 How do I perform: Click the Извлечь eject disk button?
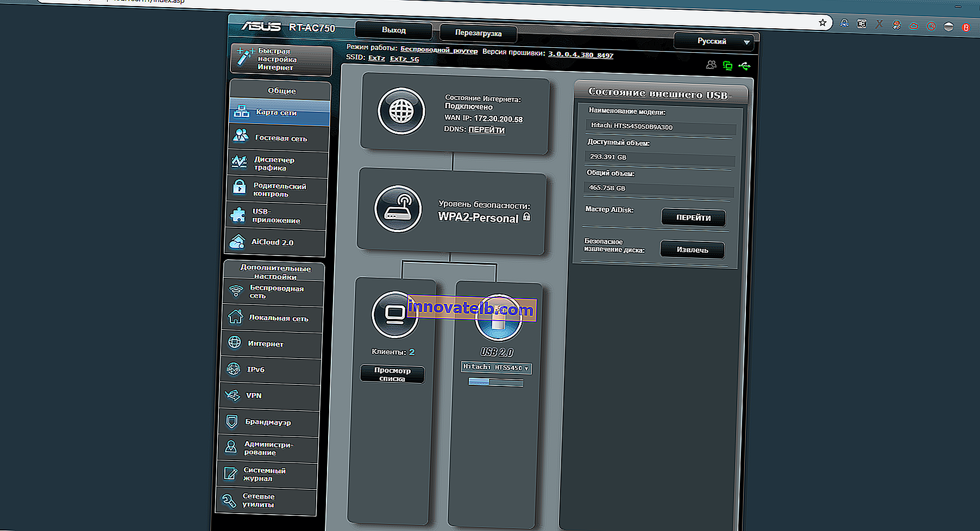point(692,250)
